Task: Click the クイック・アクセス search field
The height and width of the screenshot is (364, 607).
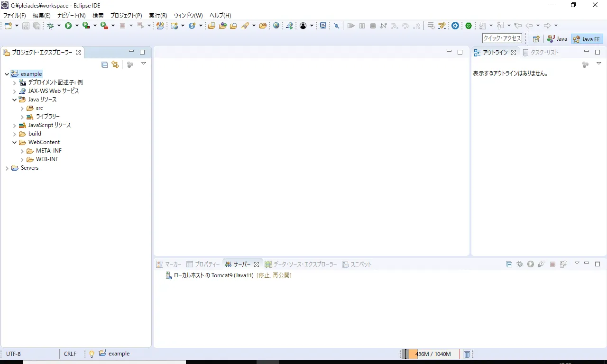Action: coord(502,38)
